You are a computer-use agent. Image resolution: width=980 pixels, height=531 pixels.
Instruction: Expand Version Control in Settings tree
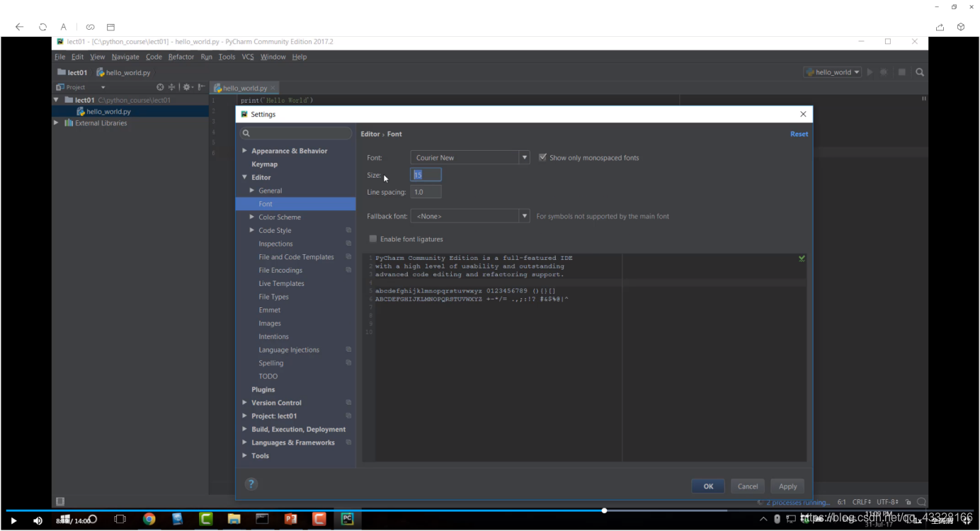click(245, 402)
